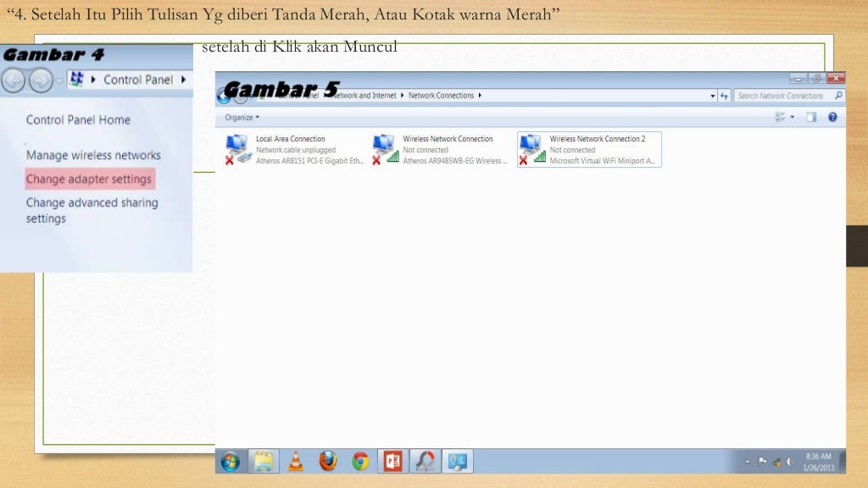Click the taskbar clock showing 8:36 AM
Image resolution: width=868 pixels, height=488 pixels.
(x=819, y=462)
